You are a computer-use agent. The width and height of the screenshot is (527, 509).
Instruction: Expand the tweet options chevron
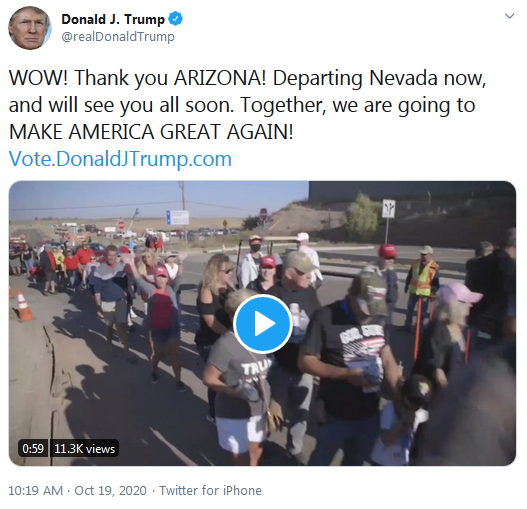click(510, 16)
